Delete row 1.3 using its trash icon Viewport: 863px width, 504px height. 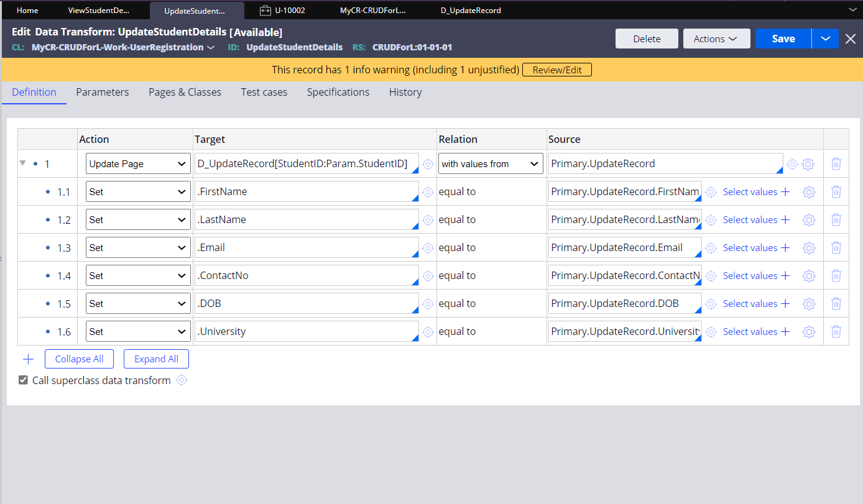[x=836, y=247]
